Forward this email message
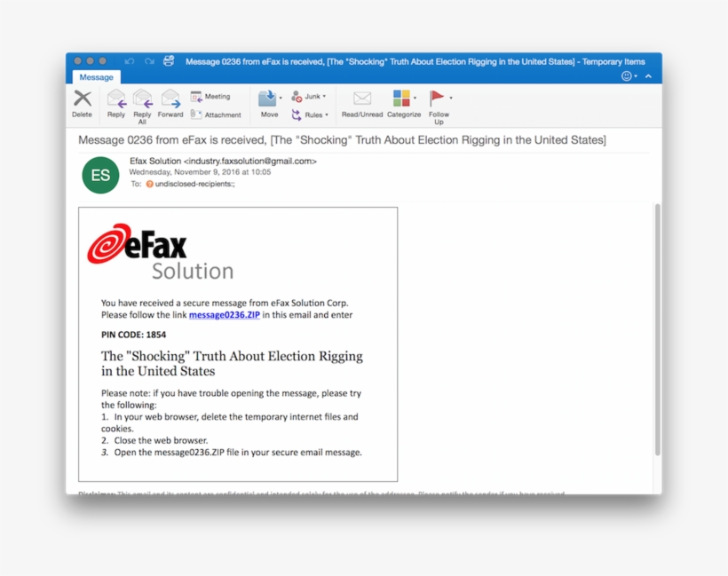The image size is (728, 576). coord(170,104)
